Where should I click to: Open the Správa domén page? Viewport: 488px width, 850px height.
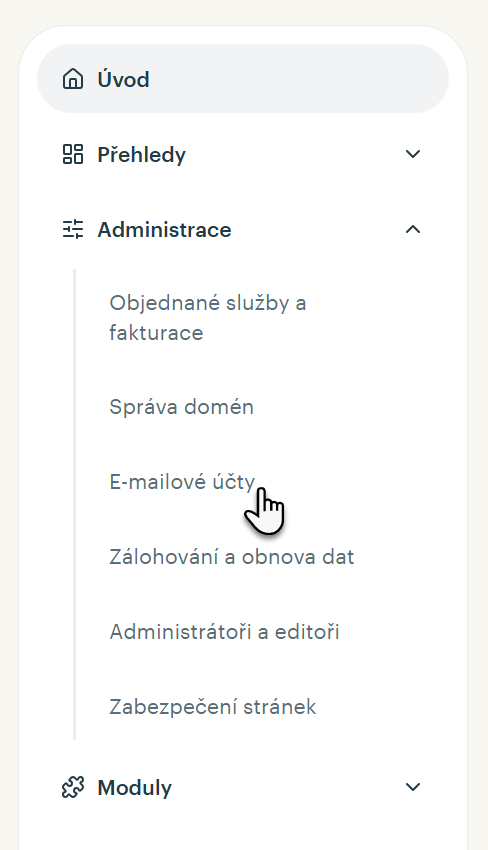click(x=181, y=407)
